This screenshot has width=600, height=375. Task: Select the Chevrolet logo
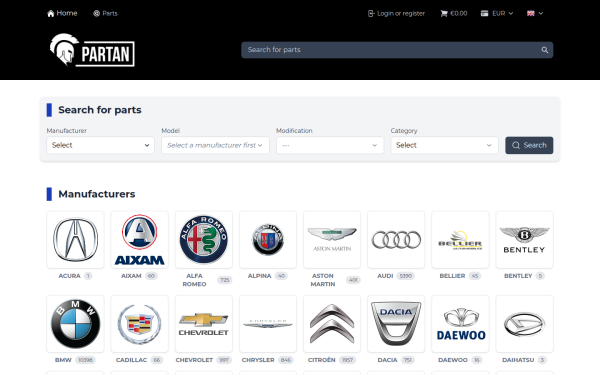[x=204, y=324]
